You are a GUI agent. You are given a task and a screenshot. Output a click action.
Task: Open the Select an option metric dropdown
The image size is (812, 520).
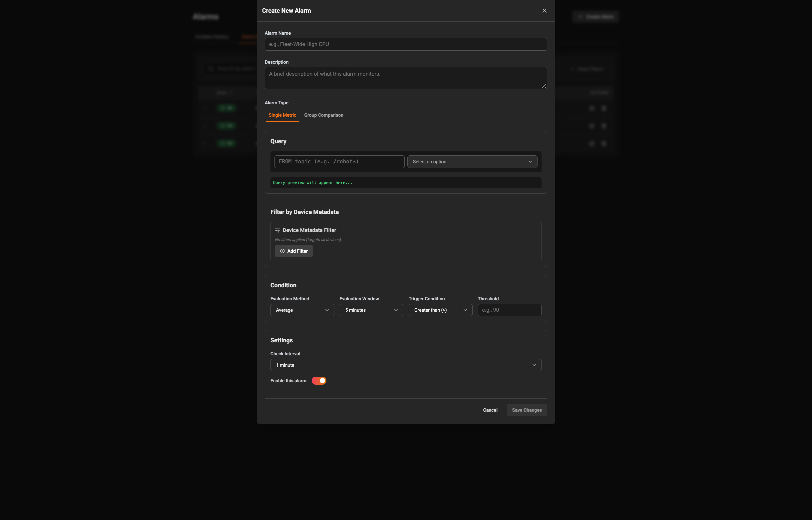472,161
